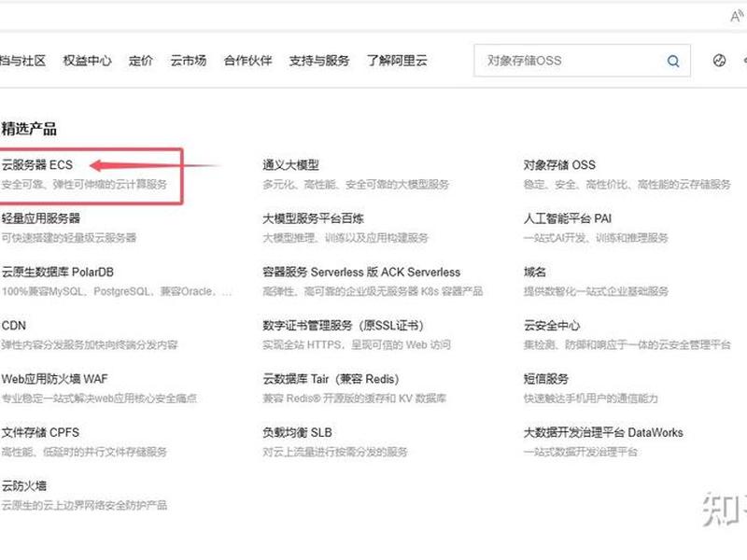Open 容器服务 Serverless 版 ACK Serverless link
This screenshot has height=560, width=747.
click(x=361, y=272)
